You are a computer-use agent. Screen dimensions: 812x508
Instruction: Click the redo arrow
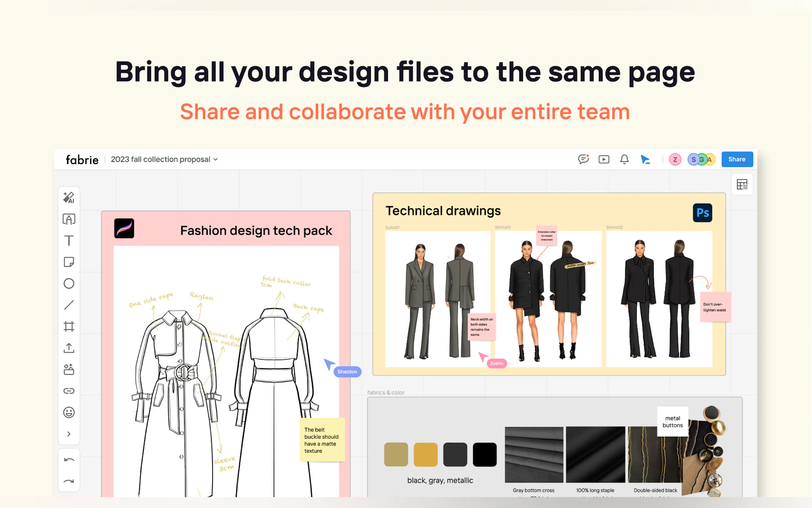(69, 481)
